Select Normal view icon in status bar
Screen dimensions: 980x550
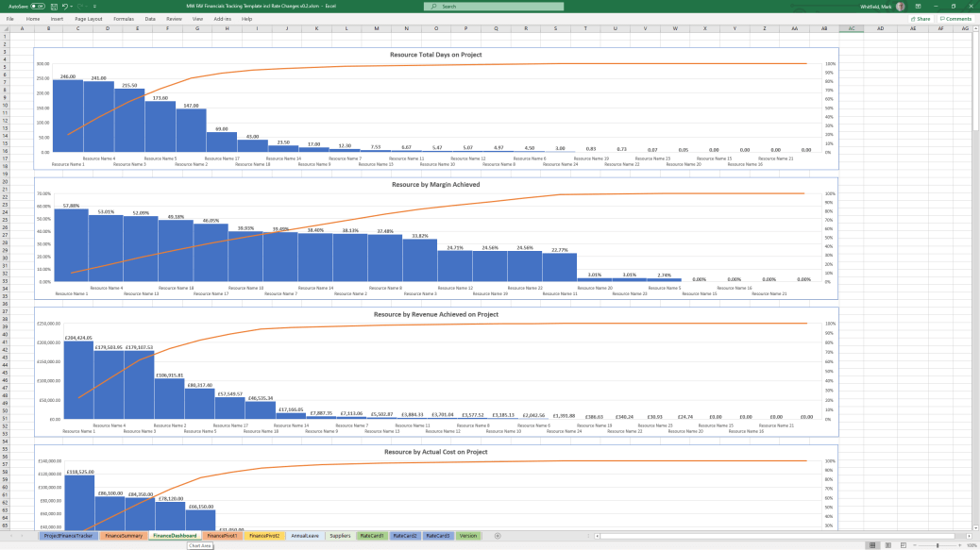pos(872,544)
